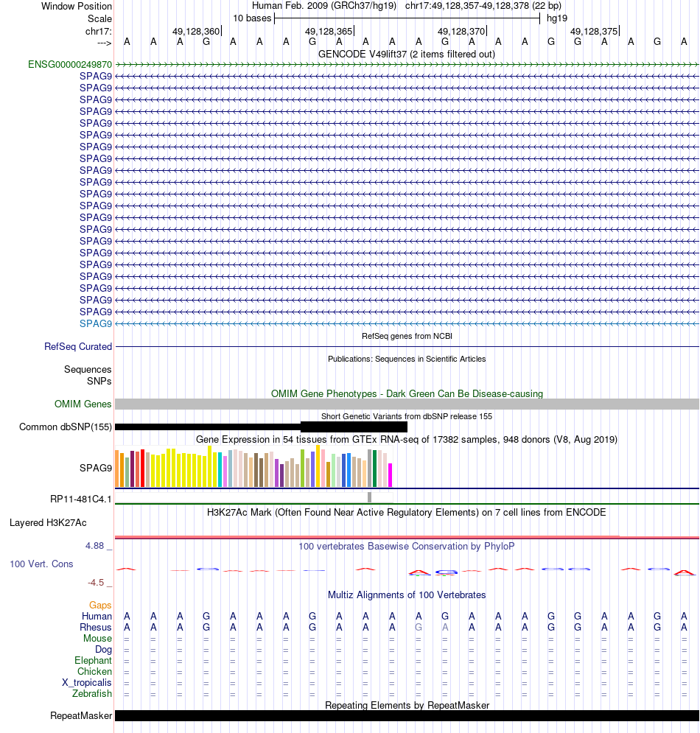
Task: Open the Layered H3K27Ac track label
Action: [x=48, y=522]
